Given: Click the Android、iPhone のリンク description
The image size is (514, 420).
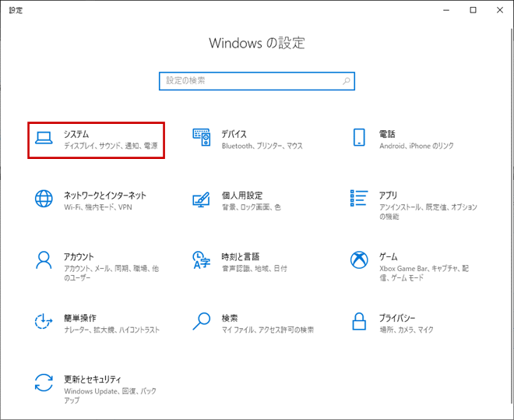Looking at the screenshot, I should 417,146.
